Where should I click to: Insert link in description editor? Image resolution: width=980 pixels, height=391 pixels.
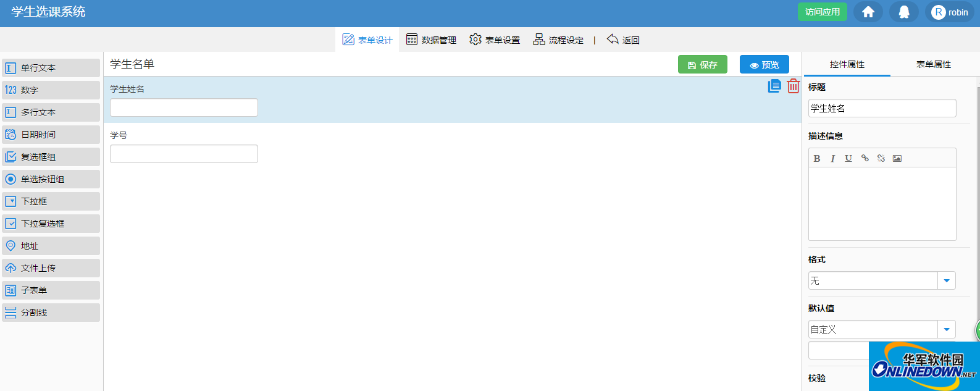point(865,159)
